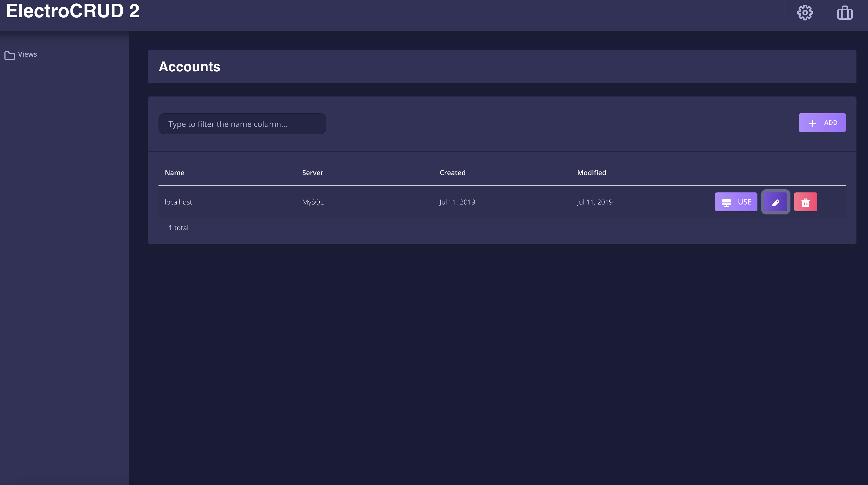This screenshot has height=485, width=868.
Task: Focus the name filter input field
Action: [x=242, y=124]
